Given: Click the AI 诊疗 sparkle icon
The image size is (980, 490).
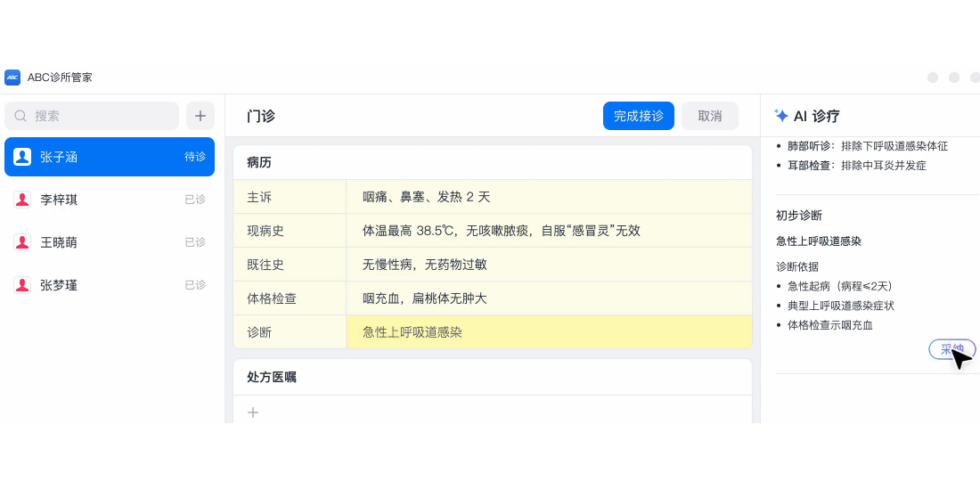Looking at the screenshot, I should pyautogui.click(x=781, y=116).
